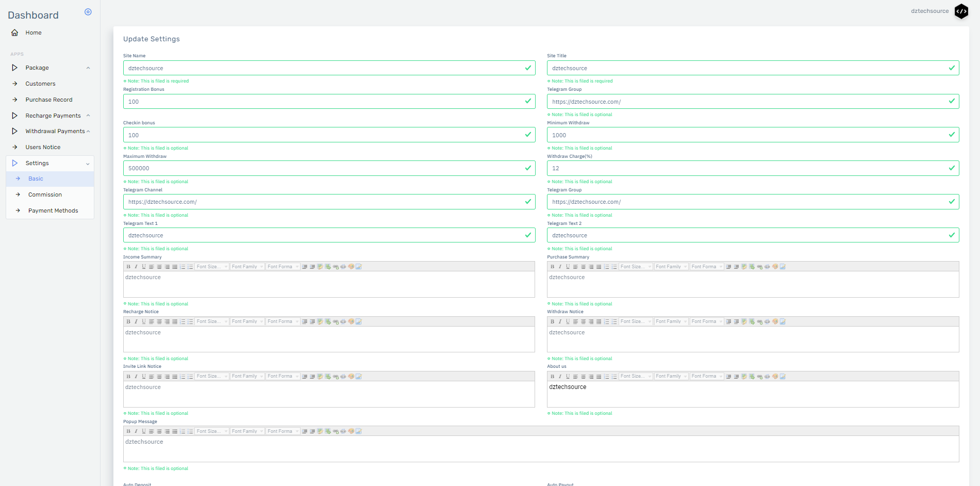The height and width of the screenshot is (486, 980).
Task: Click edit HTML icon in Income Summary editor
Action: 359,267
